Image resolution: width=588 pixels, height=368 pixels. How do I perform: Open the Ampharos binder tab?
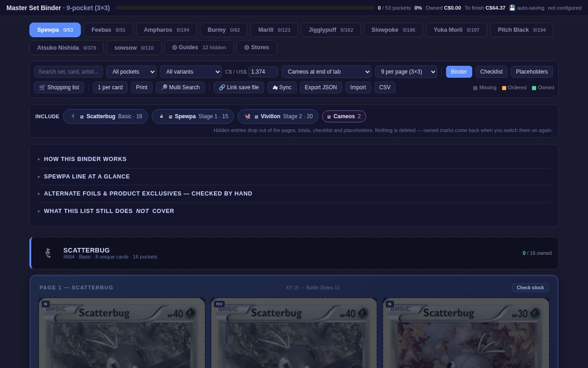click(166, 30)
